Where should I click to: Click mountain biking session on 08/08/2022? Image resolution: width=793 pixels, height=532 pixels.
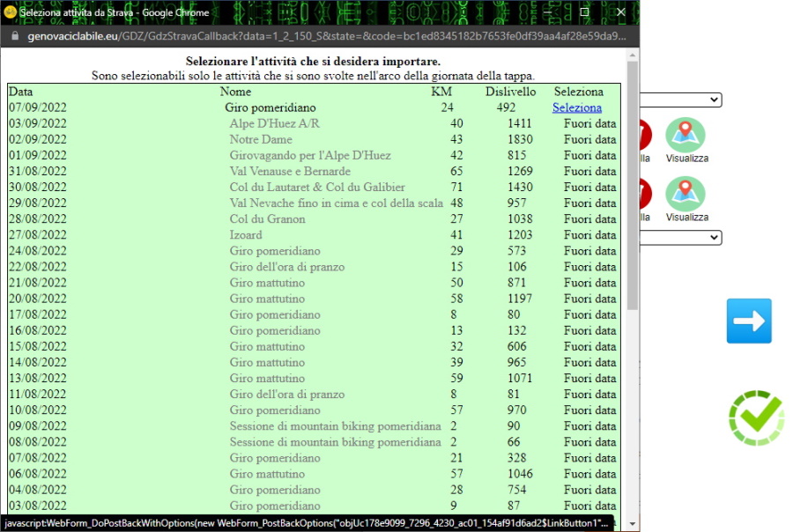click(x=336, y=442)
